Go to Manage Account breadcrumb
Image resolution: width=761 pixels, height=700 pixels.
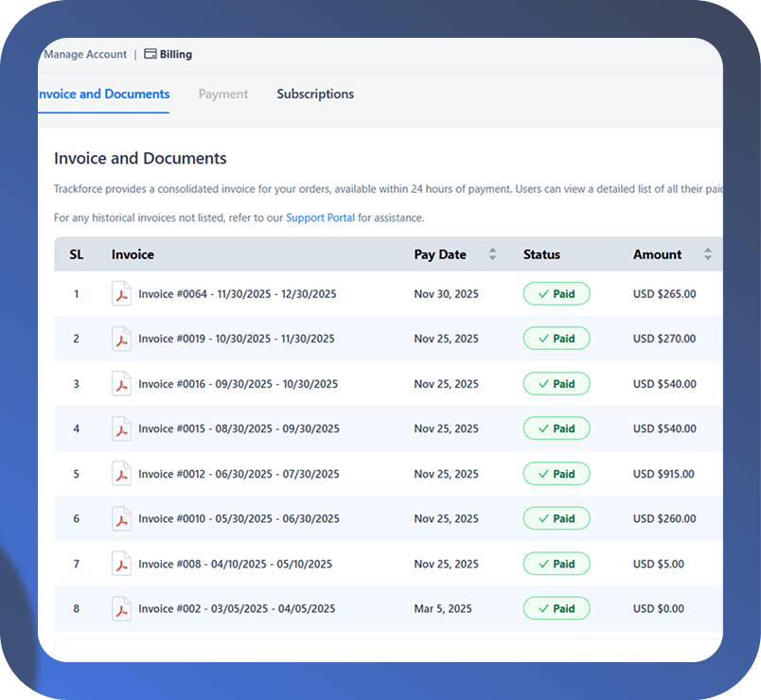tap(85, 54)
